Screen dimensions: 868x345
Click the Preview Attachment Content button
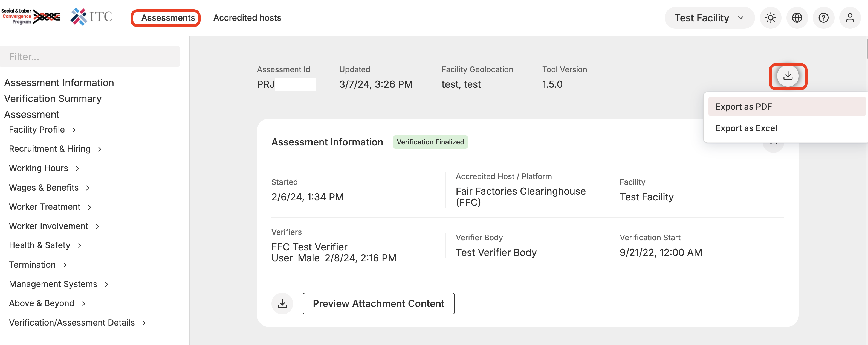[378, 304]
